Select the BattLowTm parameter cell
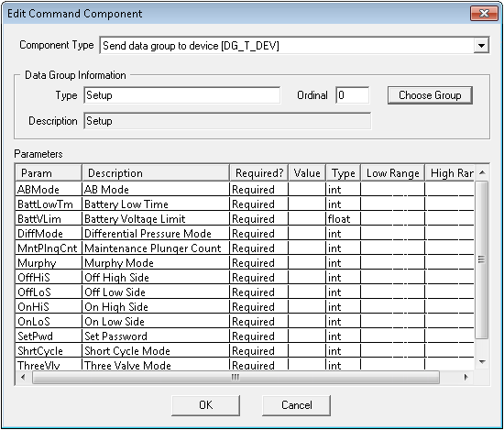 click(49, 204)
